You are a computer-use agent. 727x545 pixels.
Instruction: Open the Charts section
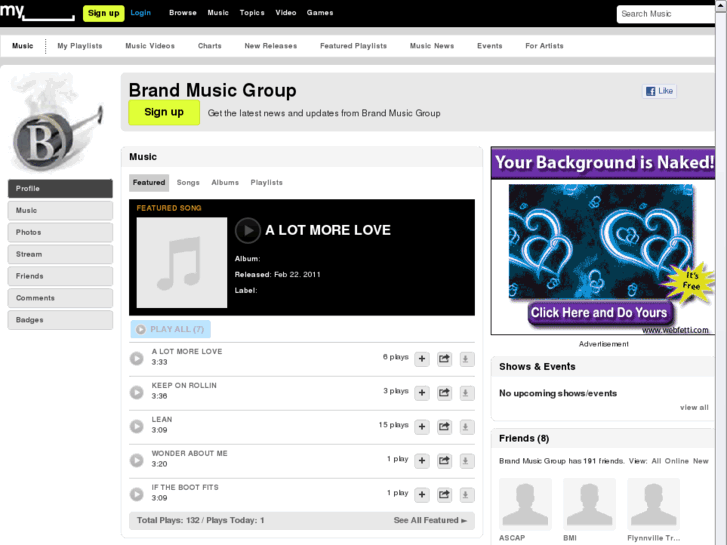(210, 46)
